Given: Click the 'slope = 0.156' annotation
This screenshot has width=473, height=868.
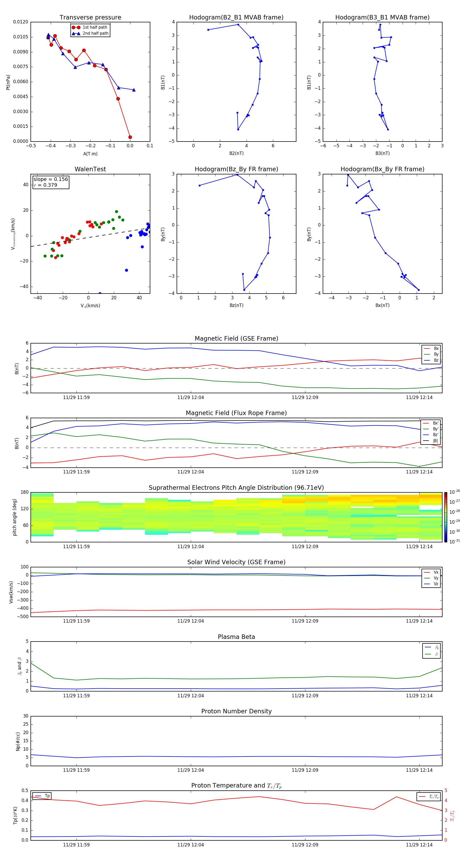Looking at the screenshot, I should [x=51, y=179].
